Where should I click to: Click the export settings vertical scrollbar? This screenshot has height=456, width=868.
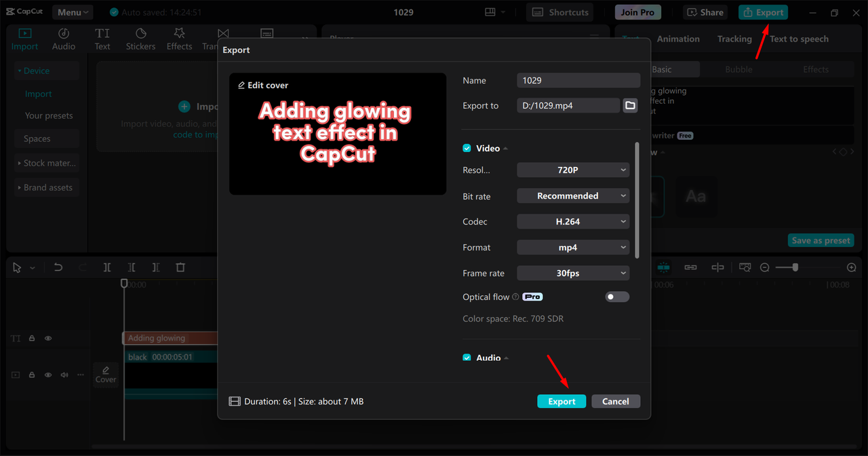(x=637, y=200)
